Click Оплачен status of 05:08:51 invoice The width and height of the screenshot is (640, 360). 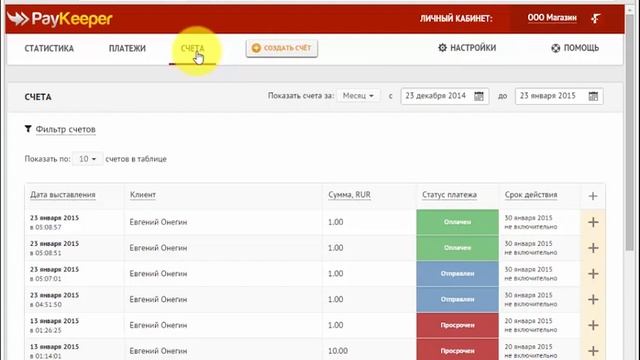[x=458, y=248]
